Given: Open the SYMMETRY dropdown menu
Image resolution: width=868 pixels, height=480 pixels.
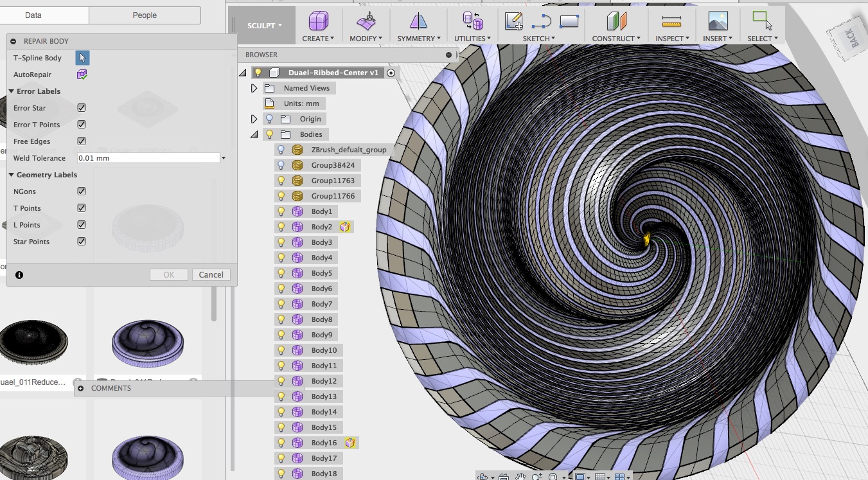Looking at the screenshot, I should pos(419,39).
